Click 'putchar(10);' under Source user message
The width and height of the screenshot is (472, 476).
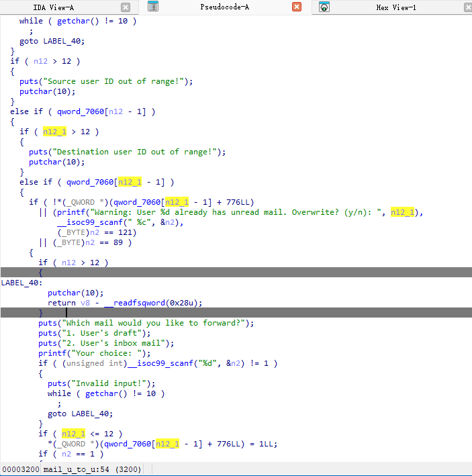[x=48, y=91]
